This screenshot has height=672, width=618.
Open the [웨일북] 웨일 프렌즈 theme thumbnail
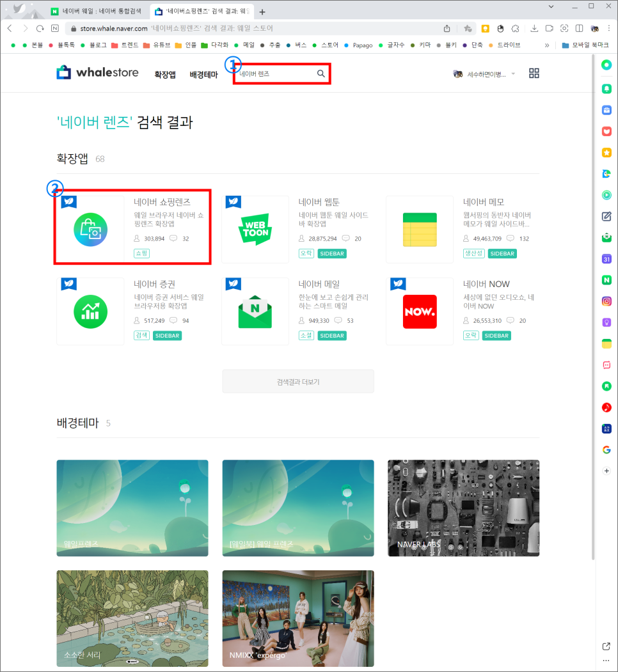(x=298, y=508)
